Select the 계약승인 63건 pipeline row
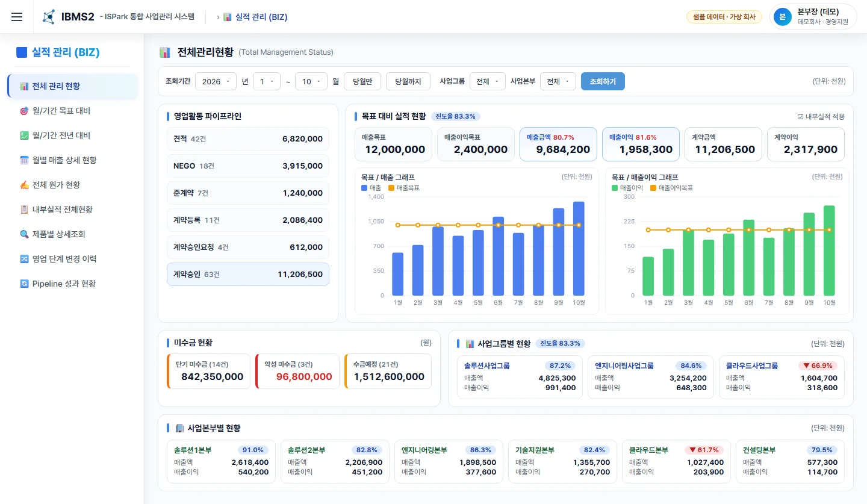This screenshot has width=867, height=504. pos(247,274)
